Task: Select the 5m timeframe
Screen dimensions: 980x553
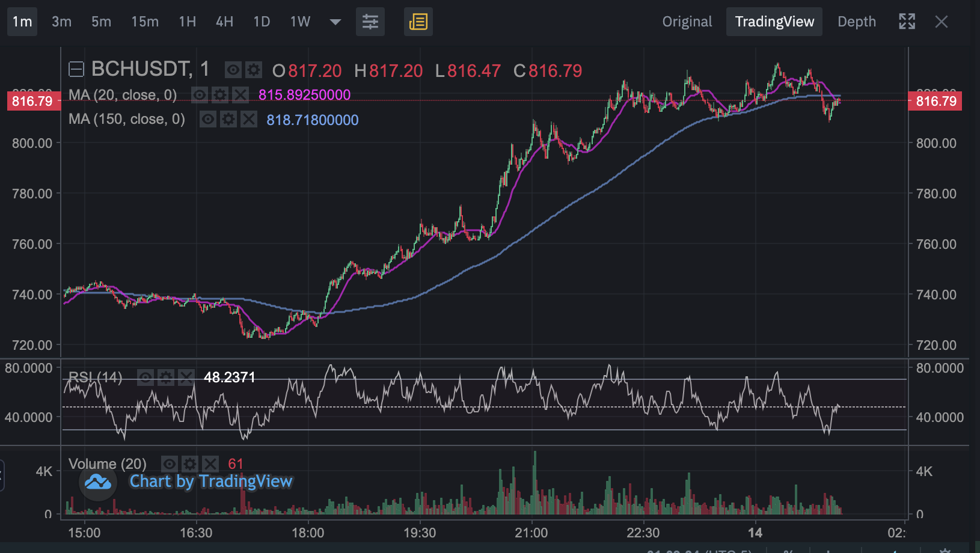Action: (101, 22)
